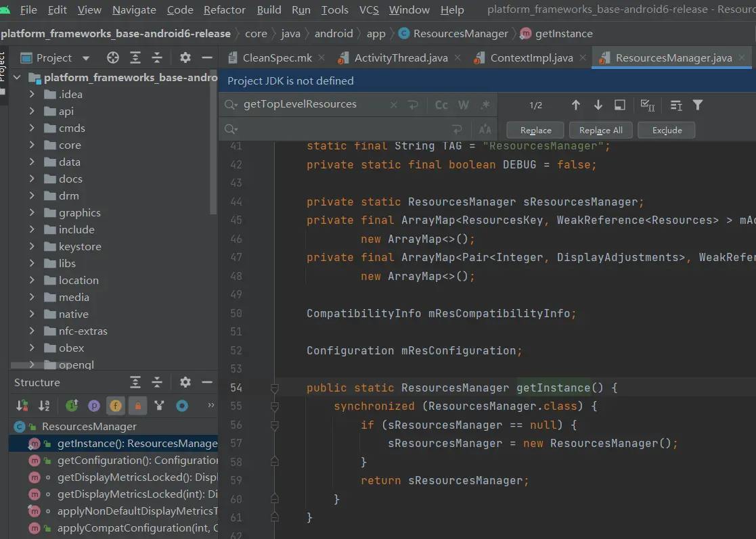Switch to the ActivityThread.java tab
The width and height of the screenshot is (756, 539).
(x=401, y=57)
